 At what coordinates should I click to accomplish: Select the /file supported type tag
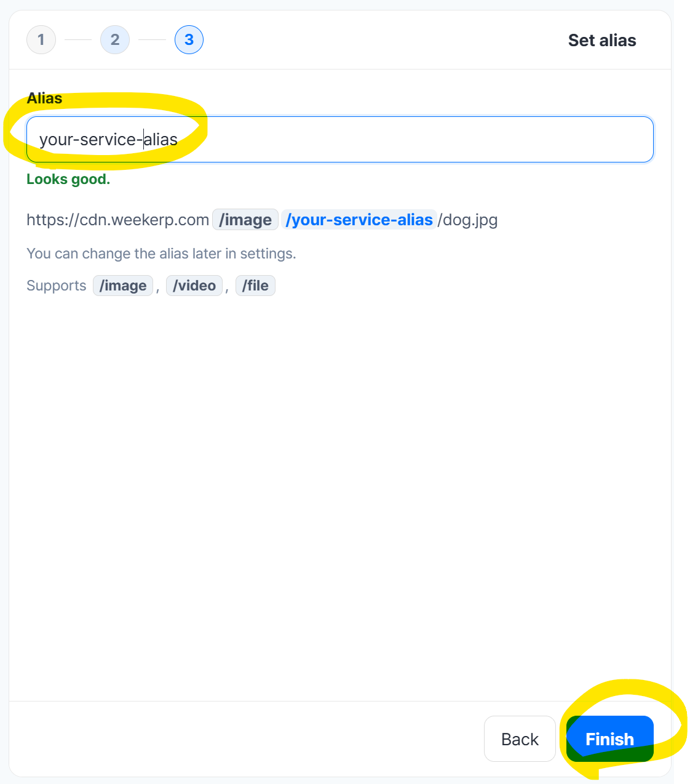255,286
